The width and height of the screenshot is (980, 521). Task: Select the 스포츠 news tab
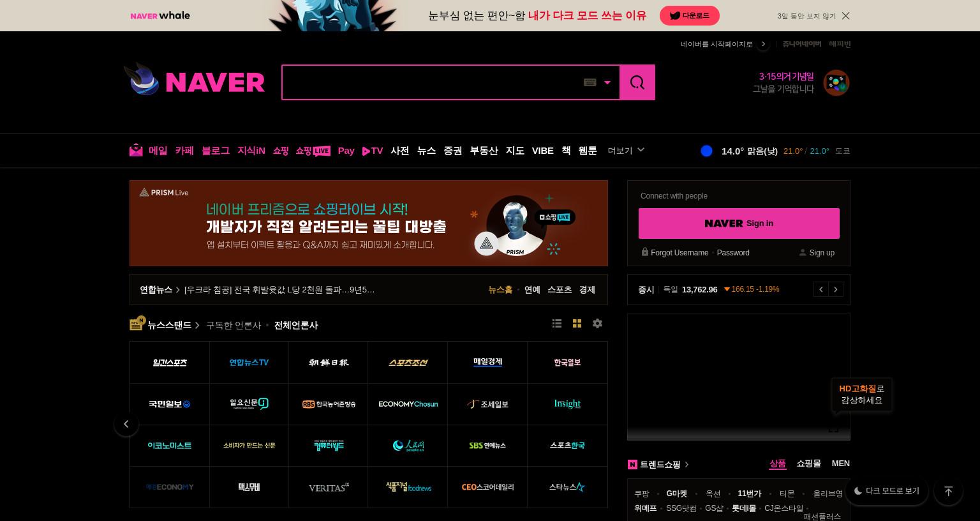pyautogui.click(x=560, y=290)
